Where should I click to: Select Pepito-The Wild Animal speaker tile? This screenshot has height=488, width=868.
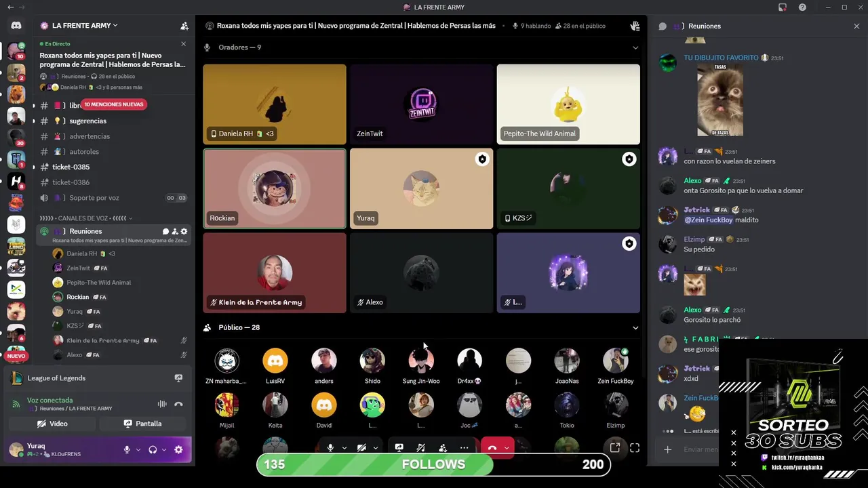(568, 104)
